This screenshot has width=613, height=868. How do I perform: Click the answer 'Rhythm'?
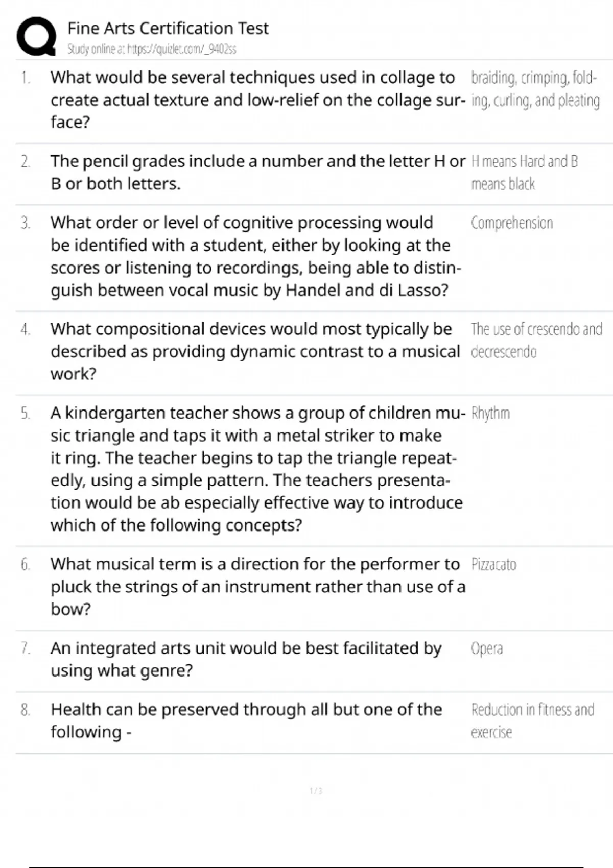[x=490, y=413]
